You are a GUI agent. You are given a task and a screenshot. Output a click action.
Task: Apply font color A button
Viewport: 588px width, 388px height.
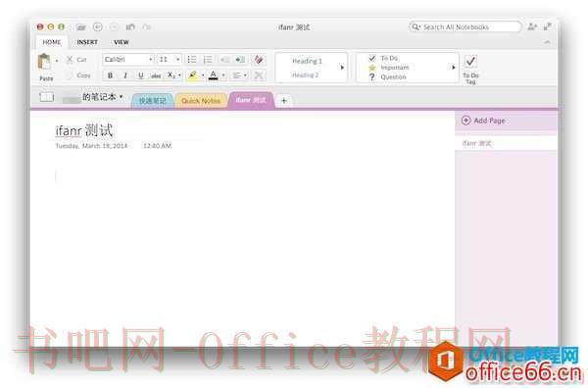coord(213,75)
